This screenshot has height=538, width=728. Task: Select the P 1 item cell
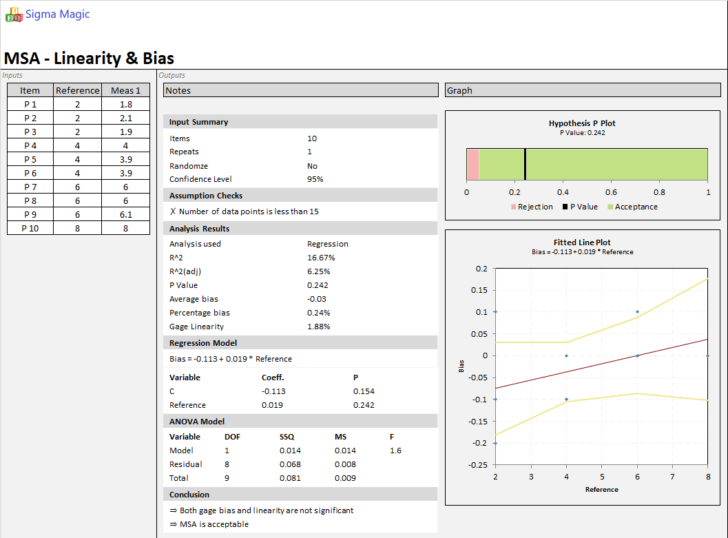30,104
